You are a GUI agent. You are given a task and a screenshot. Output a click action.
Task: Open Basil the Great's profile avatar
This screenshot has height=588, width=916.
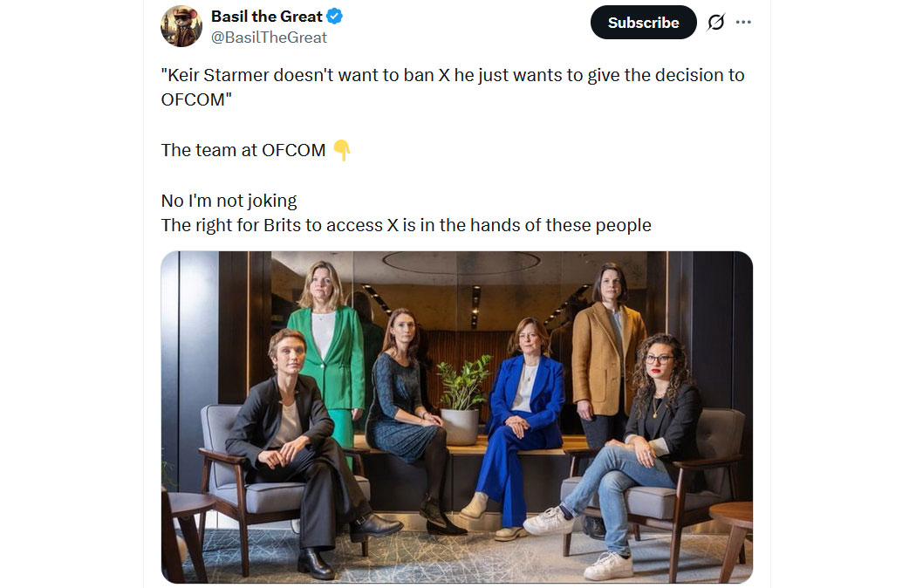pyautogui.click(x=181, y=25)
